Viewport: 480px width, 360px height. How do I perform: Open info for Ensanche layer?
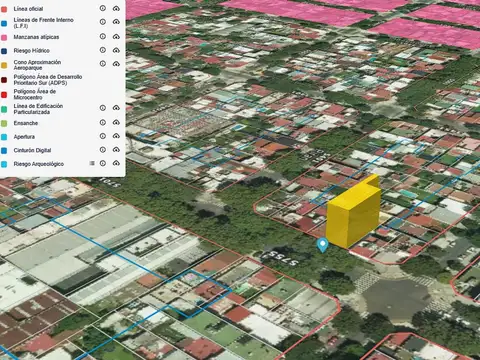[103, 122]
